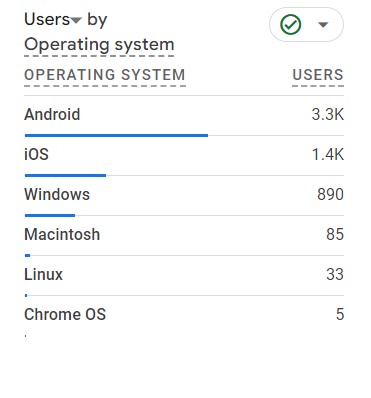Click the USERS column header
Image resolution: width=371 pixels, height=398 pixels.
(x=318, y=75)
